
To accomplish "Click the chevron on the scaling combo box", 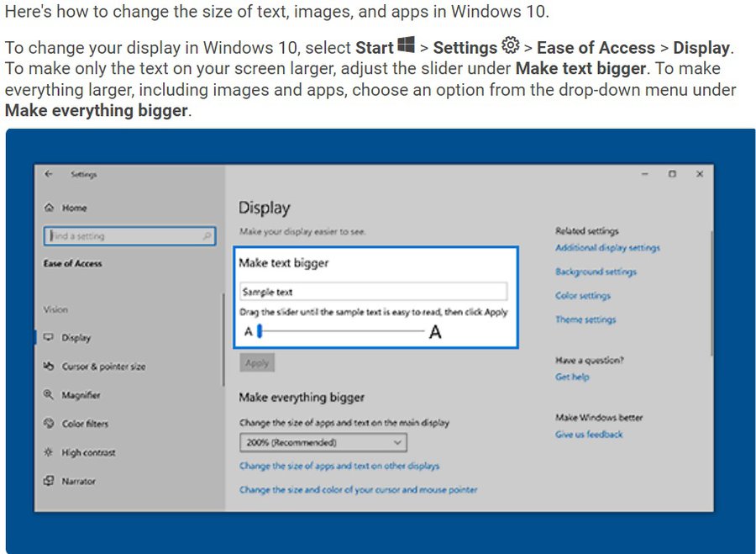I will (x=397, y=442).
